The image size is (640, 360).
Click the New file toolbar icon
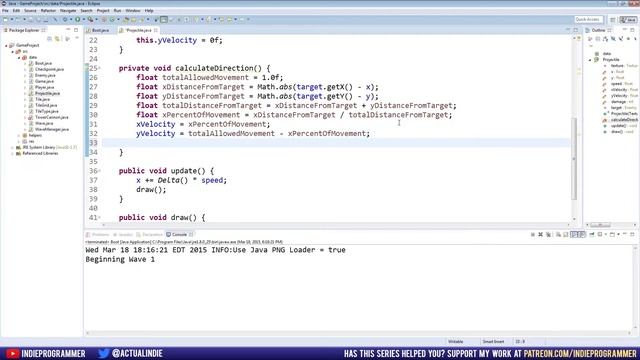pos(6,19)
